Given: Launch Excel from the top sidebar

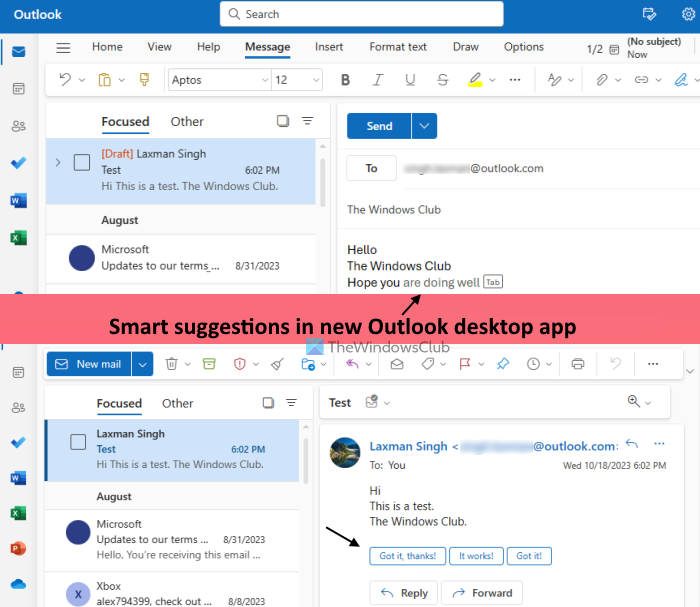Looking at the screenshot, I should pos(18,237).
